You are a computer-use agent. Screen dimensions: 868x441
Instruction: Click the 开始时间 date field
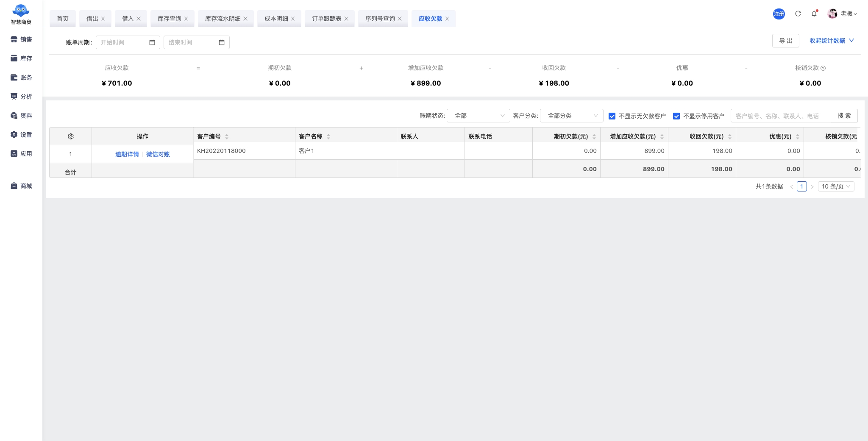128,42
